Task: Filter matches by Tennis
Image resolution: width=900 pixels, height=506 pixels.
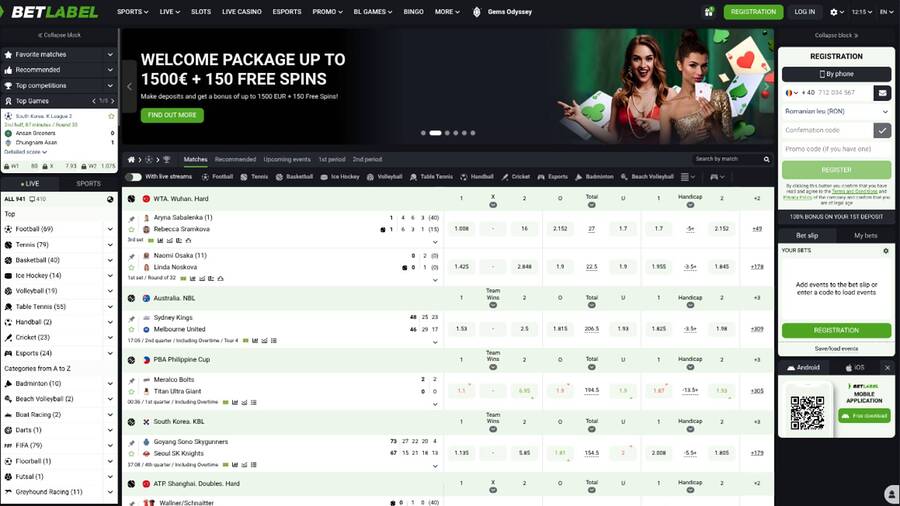Action: point(254,177)
